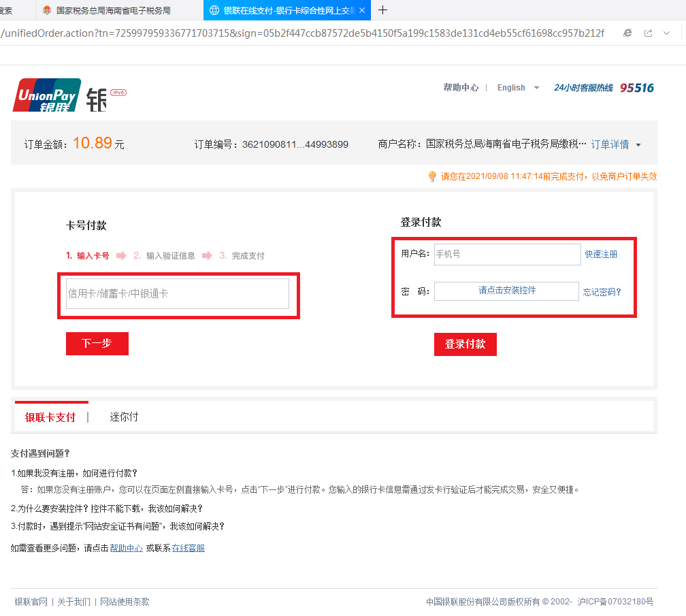This screenshot has width=686, height=616.
Task: Click the UnionPay logo
Action: click(47, 95)
